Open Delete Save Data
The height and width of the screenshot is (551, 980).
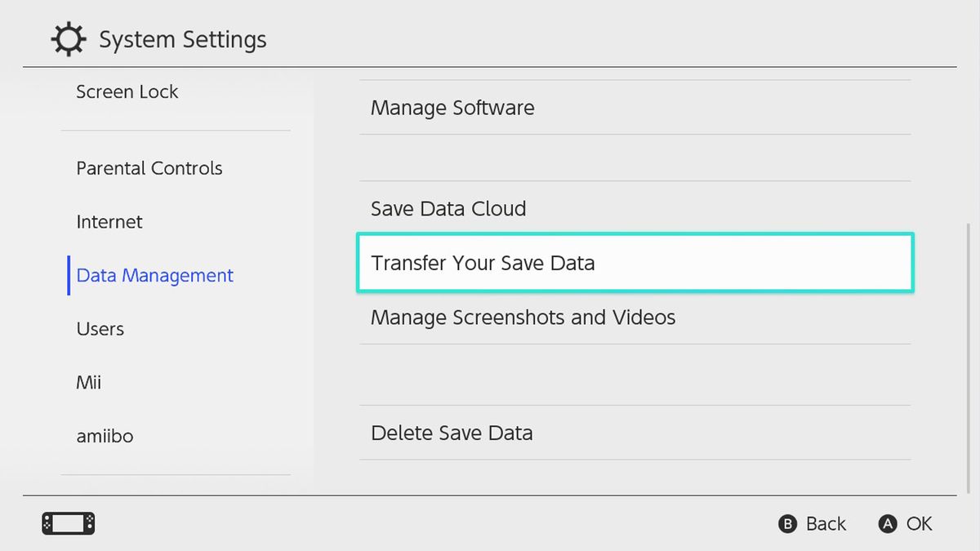(452, 433)
